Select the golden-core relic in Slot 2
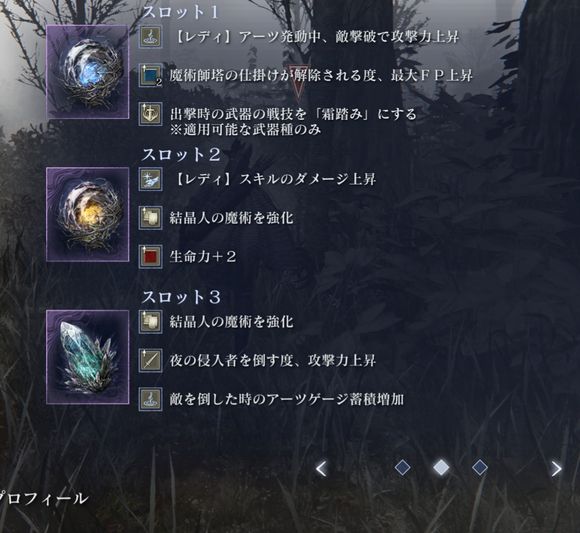 88,214
